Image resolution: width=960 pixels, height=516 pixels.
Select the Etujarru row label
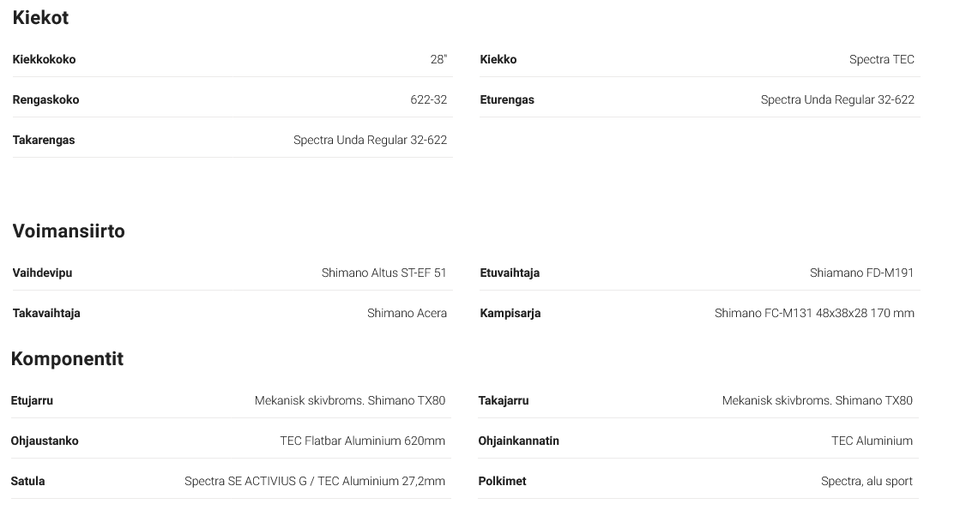tap(32, 401)
